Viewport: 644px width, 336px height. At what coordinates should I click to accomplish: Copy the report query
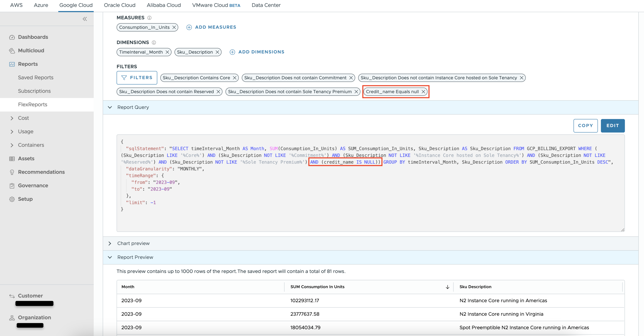(x=585, y=125)
